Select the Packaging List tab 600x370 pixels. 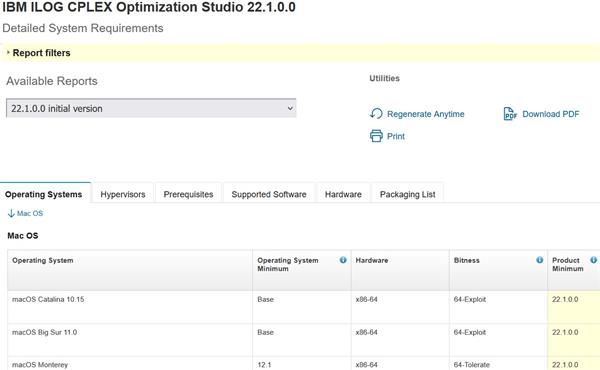pyautogui.click(x=408, y=194)
